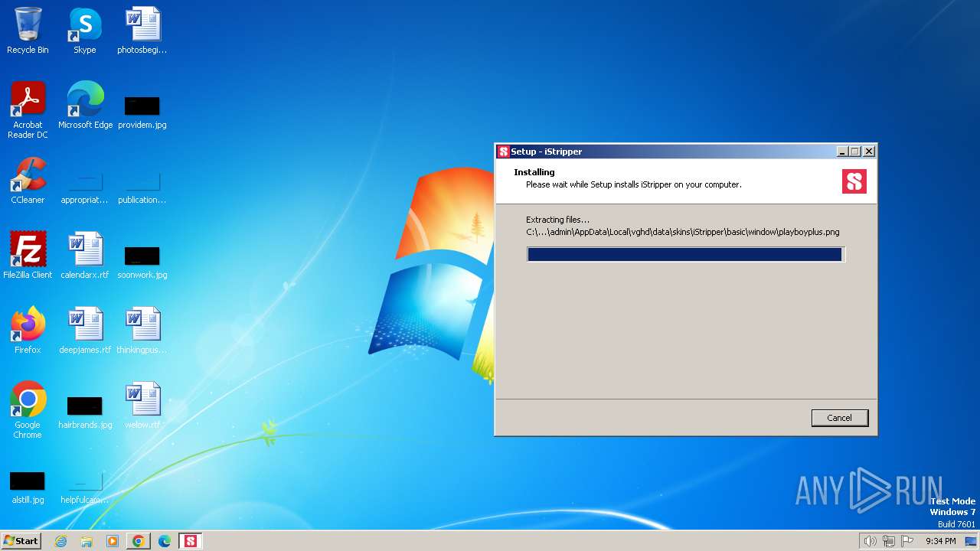Open Chrome from the taskbar
This screenshot has width=980, height=551.
click(x=139, y=541)
